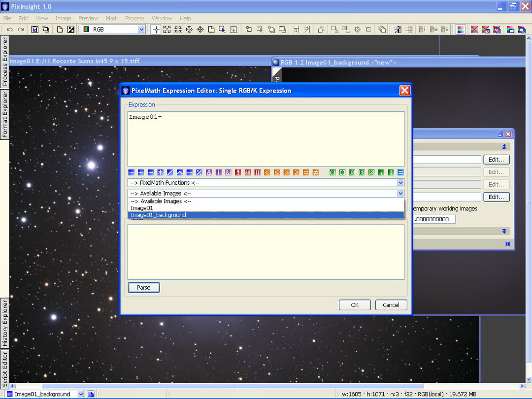Confirm expression with OK button

(x=355, y=305)
